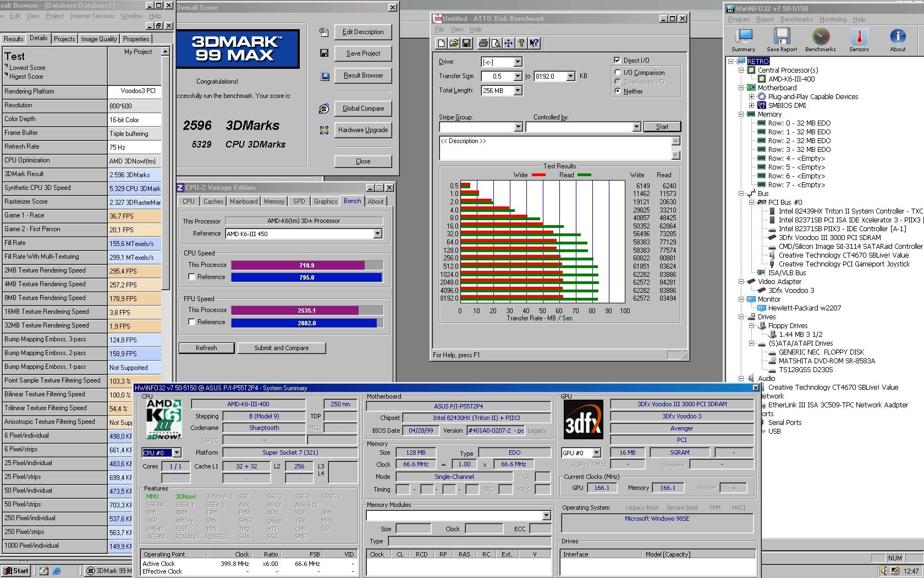The height and width of the screenshot is (578, 924).
Task: Open the Transfer Size start 0.5 dropdown
Action: click(x=518, y=76)
